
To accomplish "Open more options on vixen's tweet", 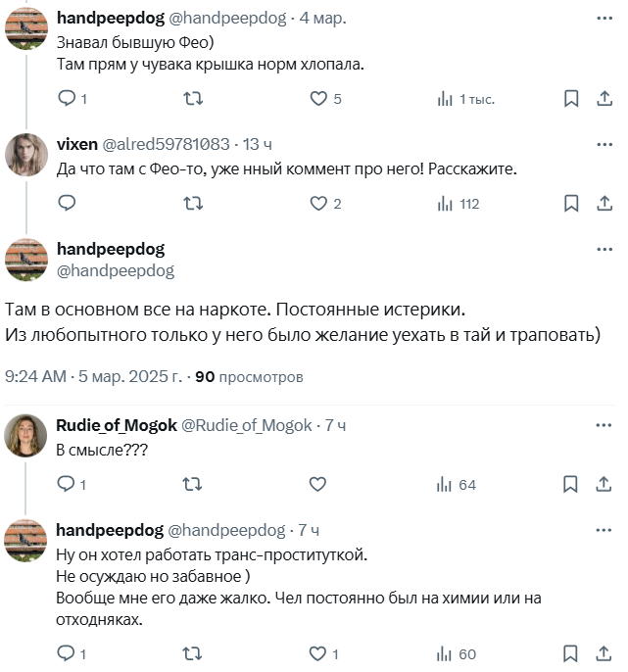I will (x=604, y=143).
